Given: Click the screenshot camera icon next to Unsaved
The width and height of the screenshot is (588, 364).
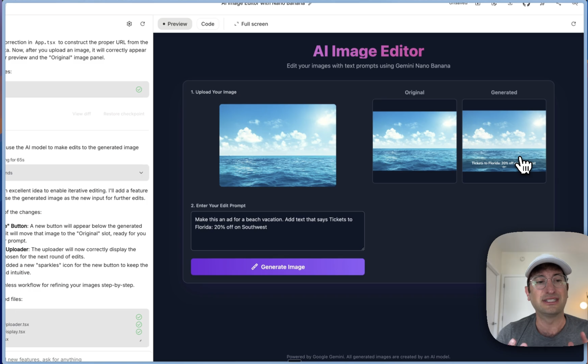Looking at the screenshot, I should click(x=478, y=4).
